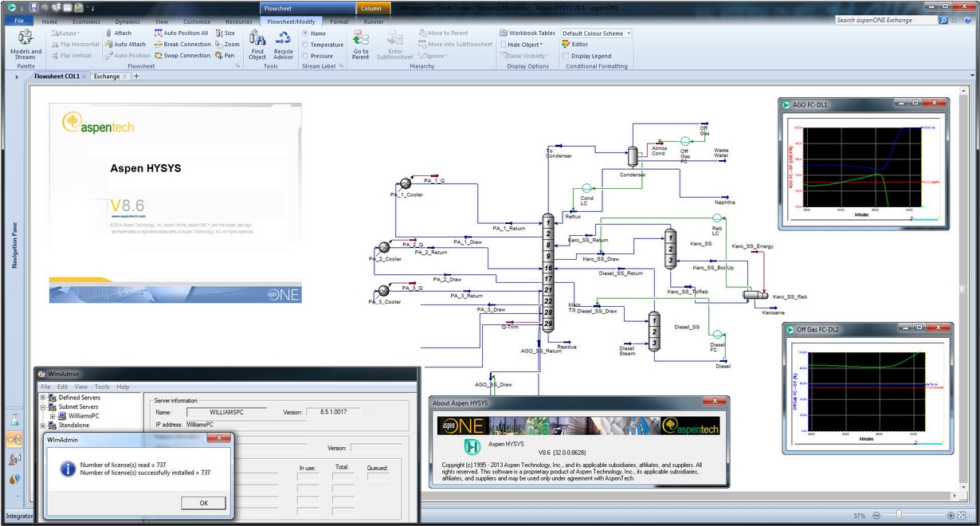Open the View menu in WlmAdmin
980x526 pixels.
(x=81, y=387)
